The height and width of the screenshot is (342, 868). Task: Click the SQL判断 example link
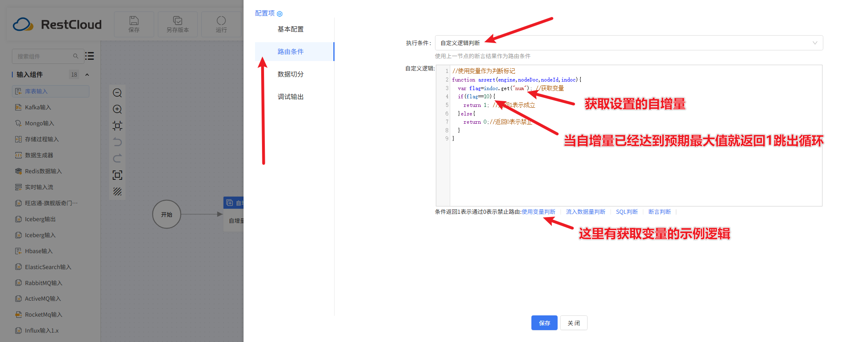[x=627, y=212]
